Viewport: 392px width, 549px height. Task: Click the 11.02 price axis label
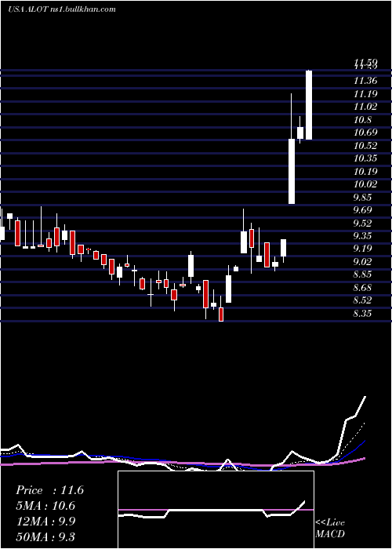pyautogui.click(x=365, y=107)
